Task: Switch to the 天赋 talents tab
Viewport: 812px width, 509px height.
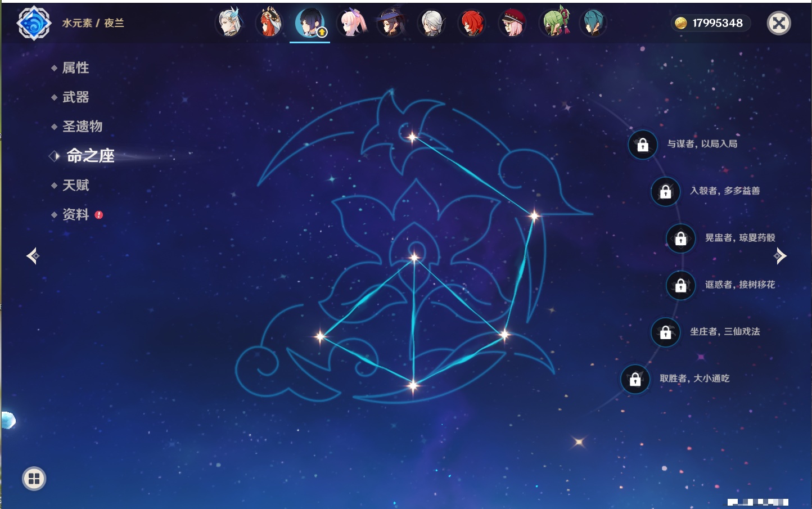Action: coord(75,185)
